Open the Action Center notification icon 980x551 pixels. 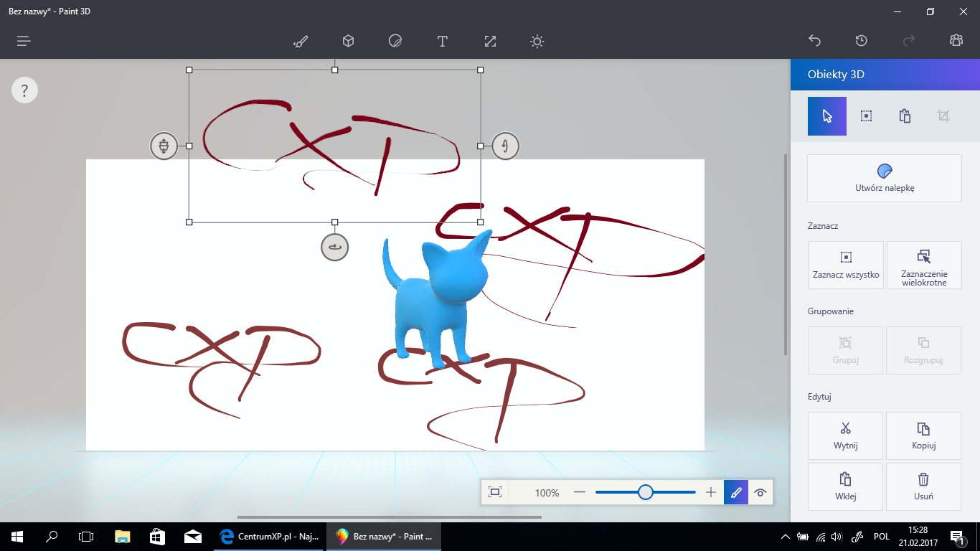(x=957, y=537)
